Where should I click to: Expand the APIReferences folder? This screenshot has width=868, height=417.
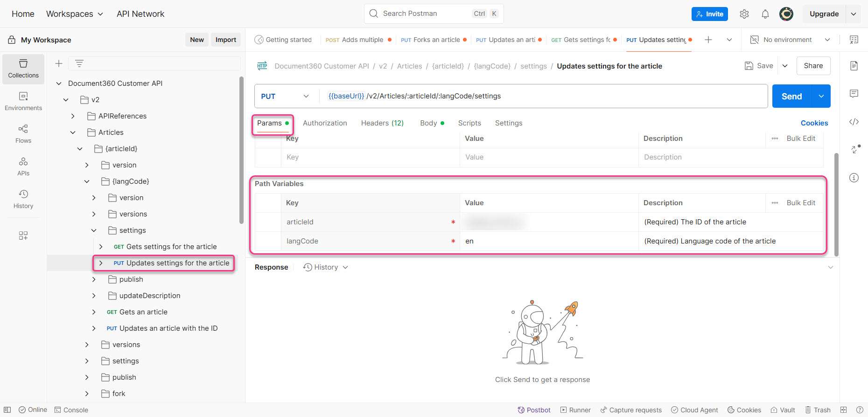click(x=73, y=116)
